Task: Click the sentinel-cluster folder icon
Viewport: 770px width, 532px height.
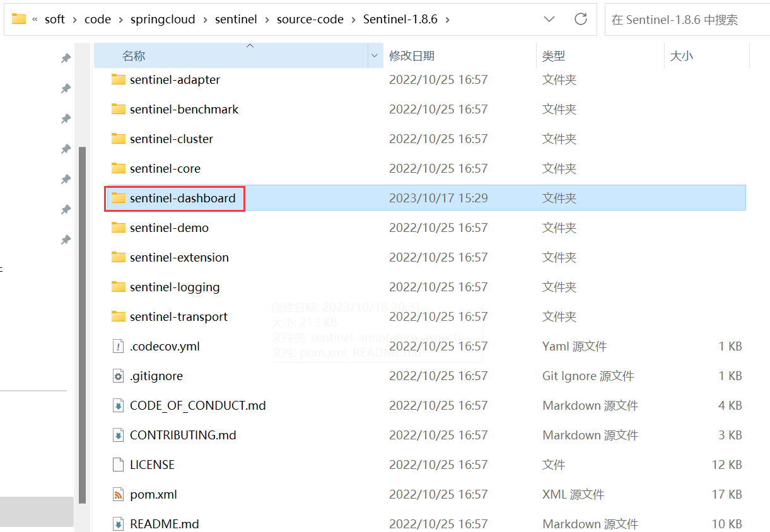Action: [x=119, y=139]
